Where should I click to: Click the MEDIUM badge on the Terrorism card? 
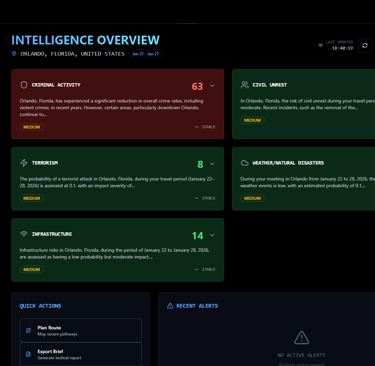pyautogui.click(x=32, y=198)
